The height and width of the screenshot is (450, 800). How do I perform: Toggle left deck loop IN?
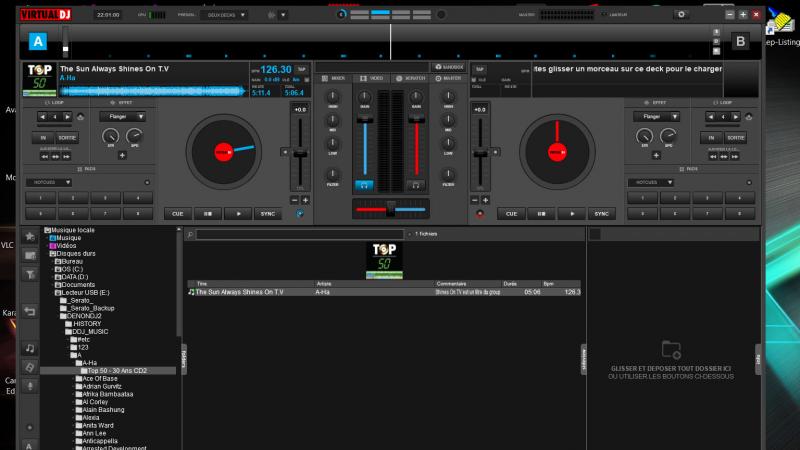click(43, 138)
